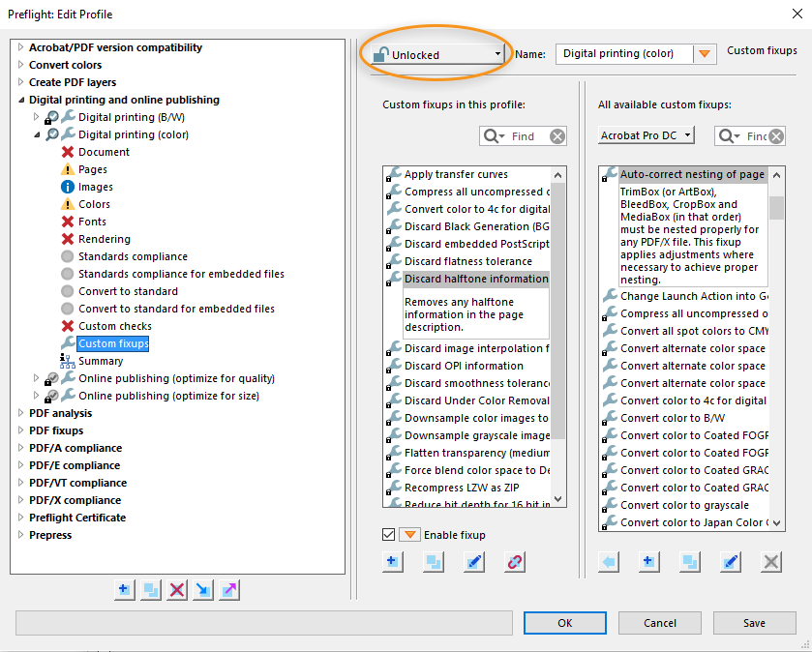Create a new preflight profile

pyautogui.click(x=123, y=589)
